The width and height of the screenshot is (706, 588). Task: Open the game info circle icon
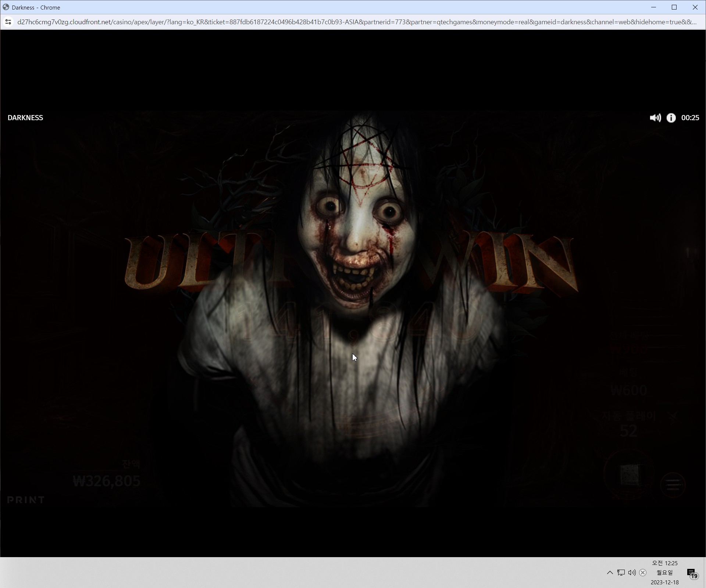click(671, 118)
